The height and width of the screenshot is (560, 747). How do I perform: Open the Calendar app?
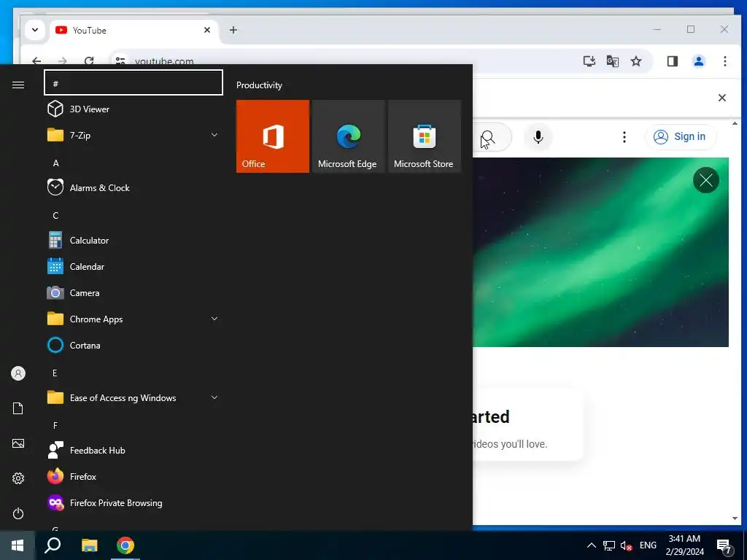(x=133, y=267)
